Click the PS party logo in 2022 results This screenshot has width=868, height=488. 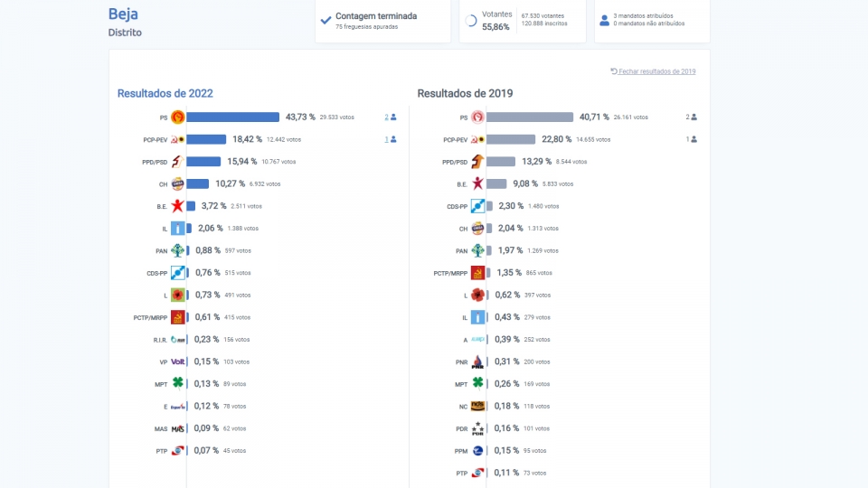click(178, 117)
